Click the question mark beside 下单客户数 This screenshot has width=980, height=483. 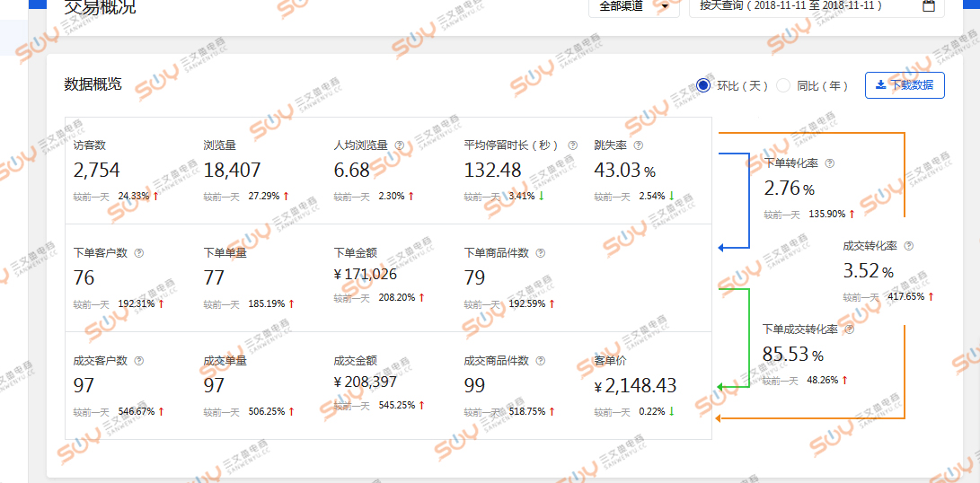(x=139, y=253)
